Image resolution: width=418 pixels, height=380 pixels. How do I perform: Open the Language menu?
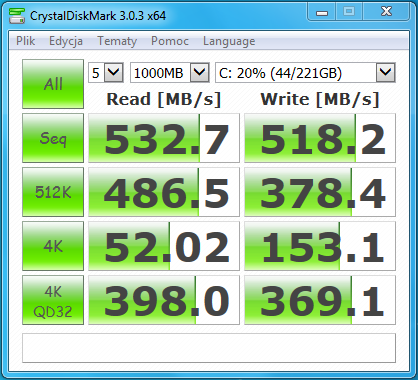[229, 41]
